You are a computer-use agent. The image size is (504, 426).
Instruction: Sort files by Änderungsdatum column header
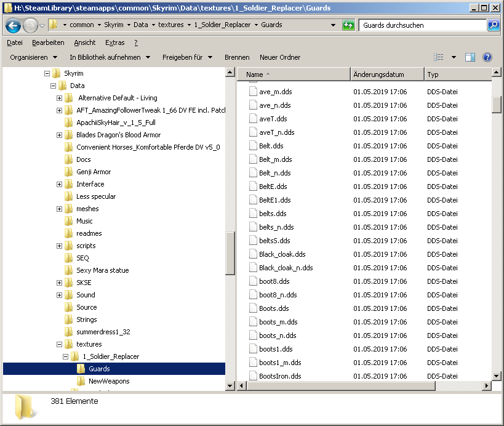point(378,74)
